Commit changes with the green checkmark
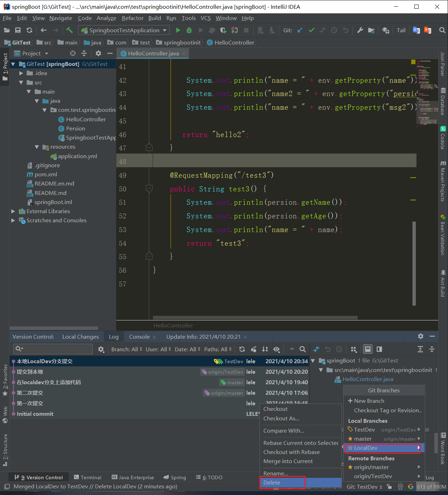 311,30
